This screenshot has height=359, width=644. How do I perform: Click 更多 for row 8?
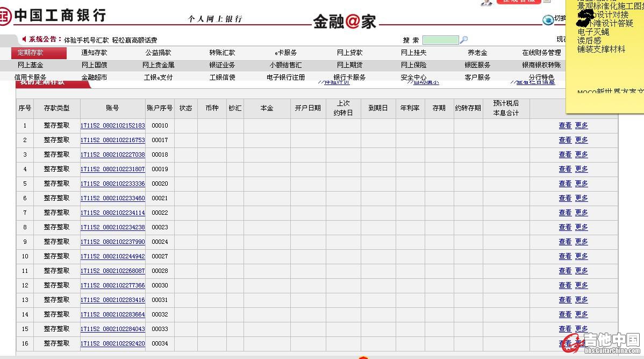pos(582,227)
